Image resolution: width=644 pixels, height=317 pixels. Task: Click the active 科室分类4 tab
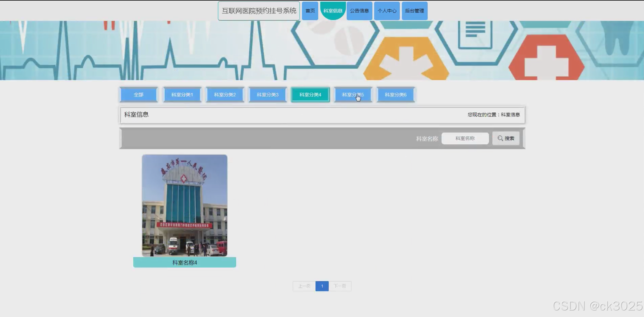coord(310,95)
